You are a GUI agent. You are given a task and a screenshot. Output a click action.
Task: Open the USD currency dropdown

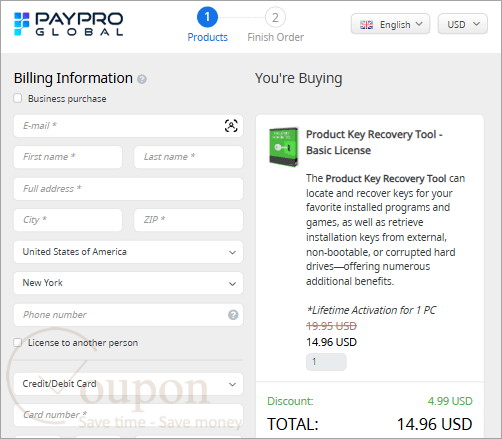[x=463, y=24]
